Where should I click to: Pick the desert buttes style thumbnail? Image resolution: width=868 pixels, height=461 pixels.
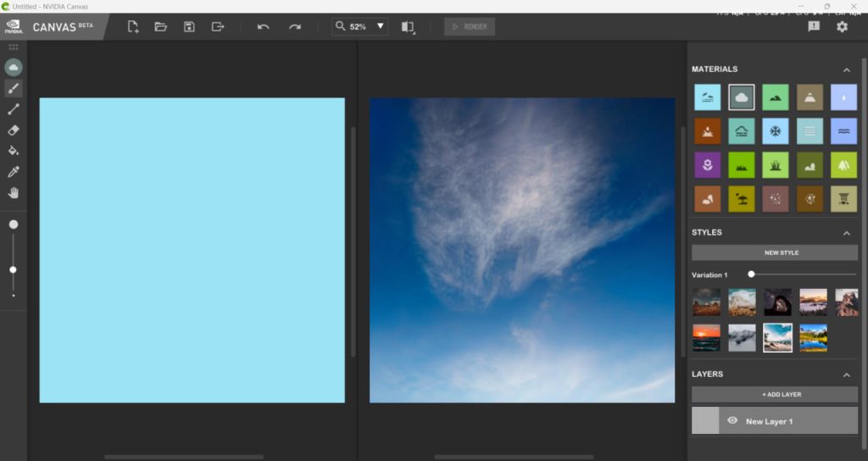pos(707,303)
